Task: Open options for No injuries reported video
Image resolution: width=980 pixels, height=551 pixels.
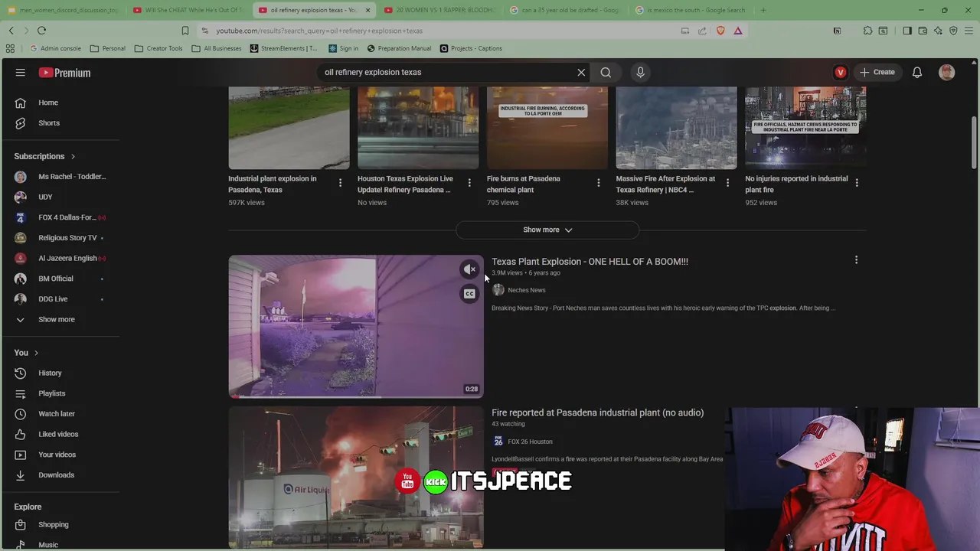Action: pos(857,183)
